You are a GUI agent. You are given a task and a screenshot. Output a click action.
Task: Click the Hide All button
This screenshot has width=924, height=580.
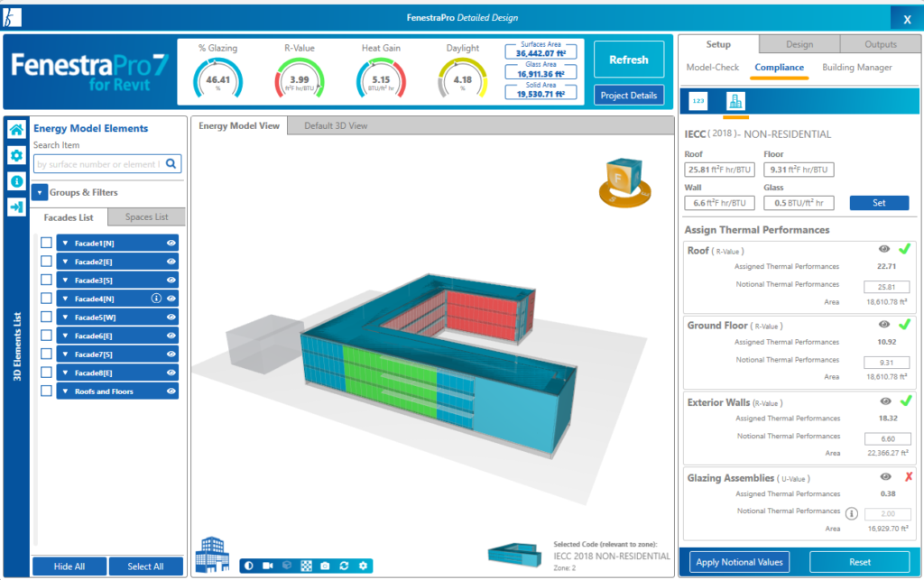pos(69,566)
